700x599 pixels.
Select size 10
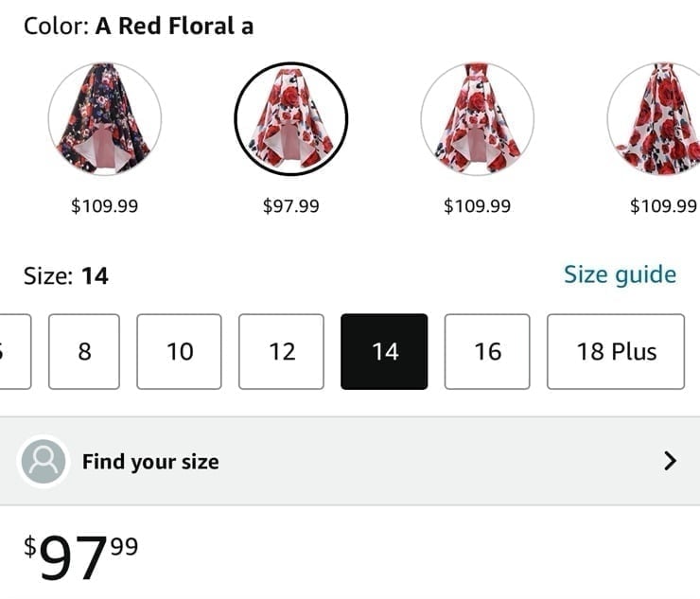pyautogui.click(x=179, y=351)
